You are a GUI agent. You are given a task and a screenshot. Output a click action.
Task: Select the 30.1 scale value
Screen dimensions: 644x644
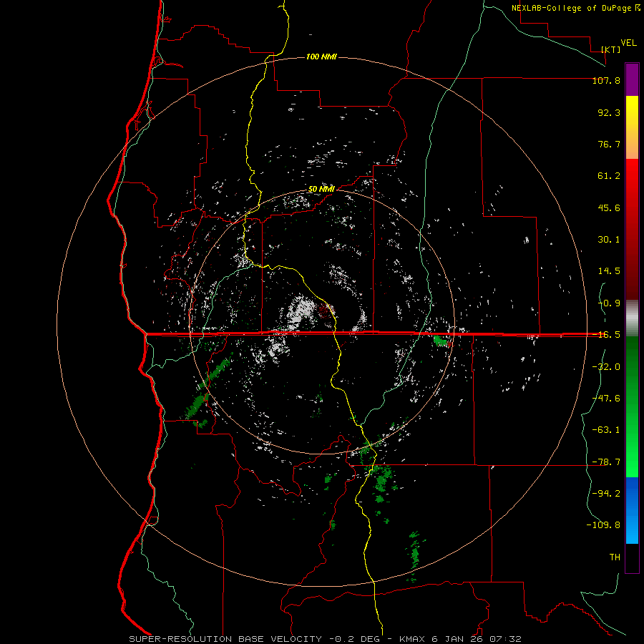click(609, 240)
